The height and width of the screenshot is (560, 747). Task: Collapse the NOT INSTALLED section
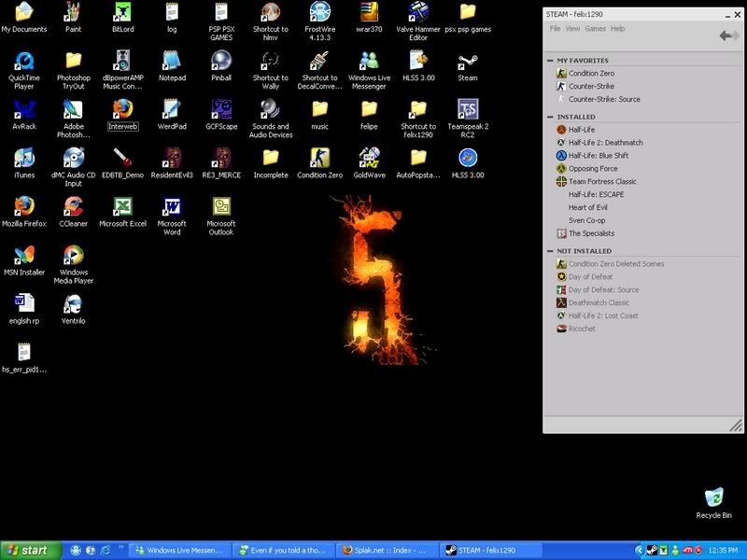coord(550,250)
